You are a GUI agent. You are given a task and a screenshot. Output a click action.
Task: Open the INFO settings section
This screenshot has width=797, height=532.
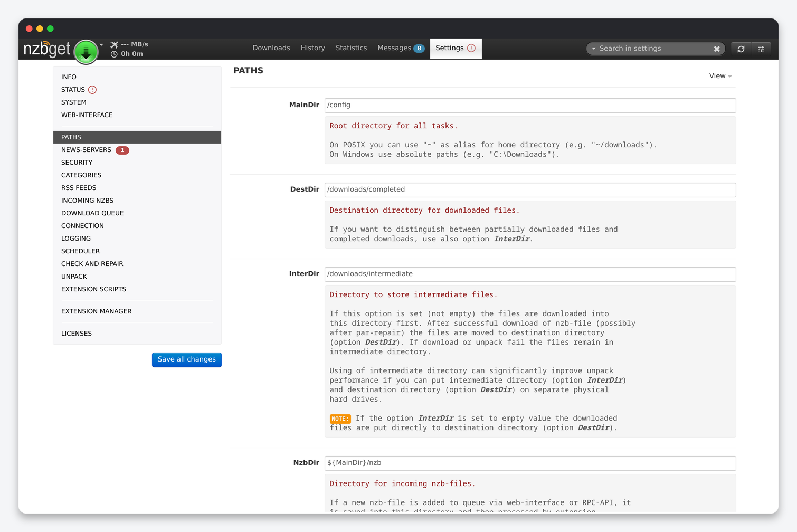point(137,77)
